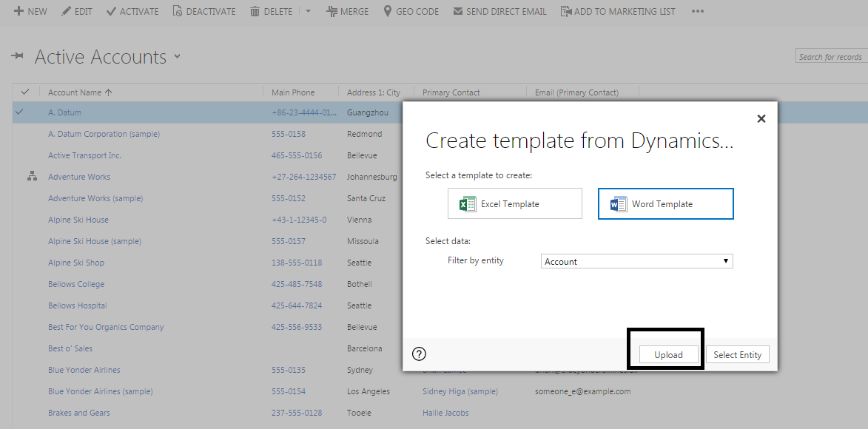
Task: Open the Bellows College account
Action: [x=76, y=284]
